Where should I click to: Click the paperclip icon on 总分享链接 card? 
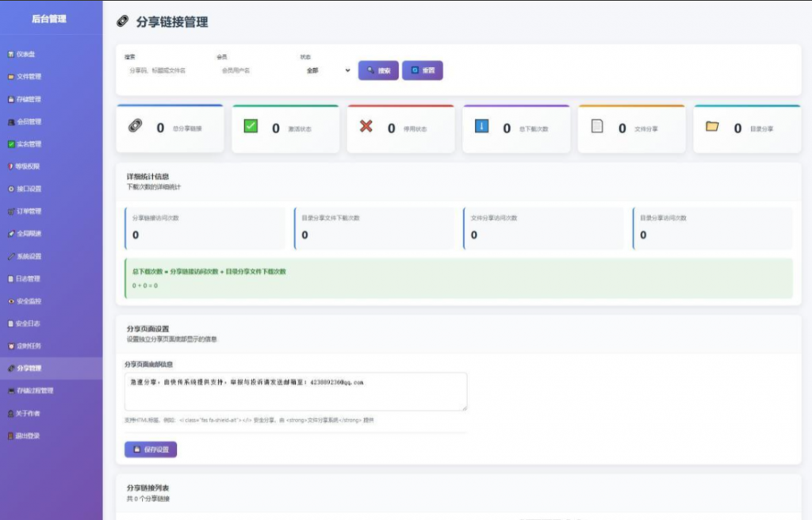[135, 125]
